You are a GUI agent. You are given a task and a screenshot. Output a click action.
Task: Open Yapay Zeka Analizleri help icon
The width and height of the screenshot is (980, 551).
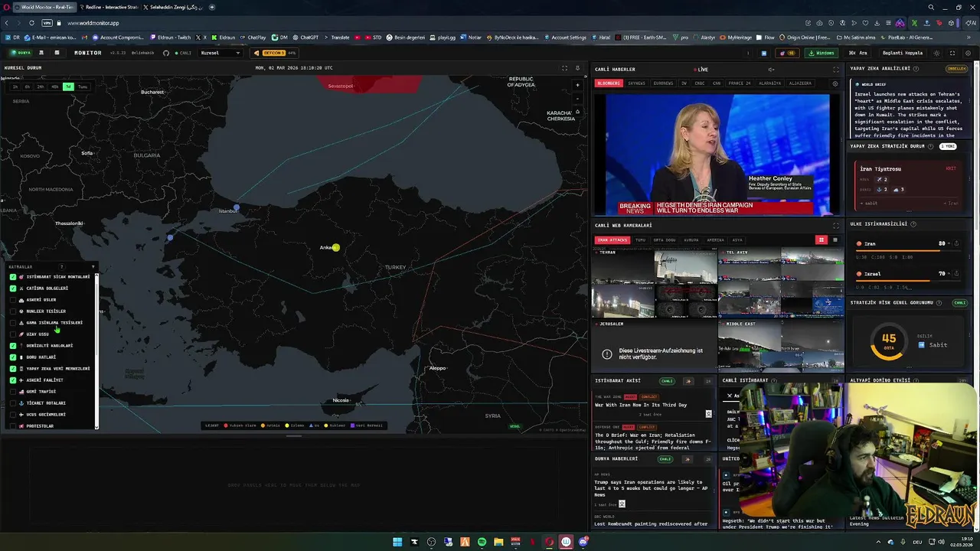(916, 69)
